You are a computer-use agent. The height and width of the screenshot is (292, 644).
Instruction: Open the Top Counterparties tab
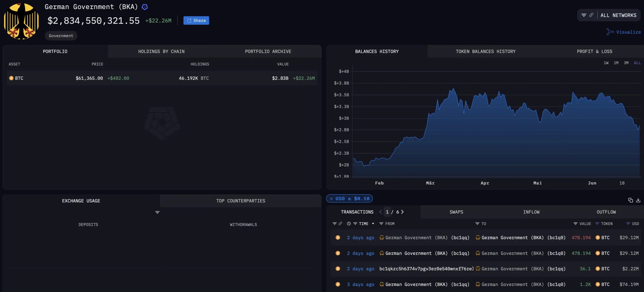click(240, 201)
